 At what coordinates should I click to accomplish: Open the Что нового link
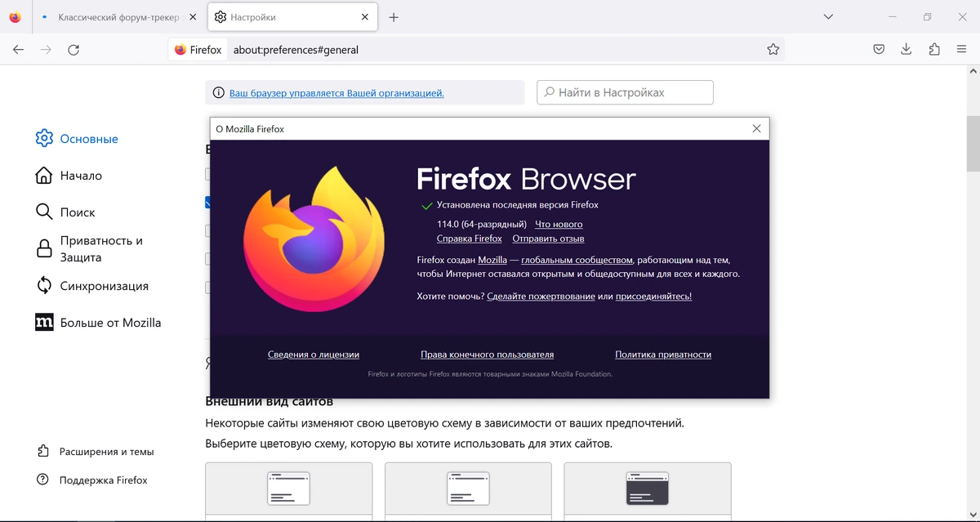559,224
